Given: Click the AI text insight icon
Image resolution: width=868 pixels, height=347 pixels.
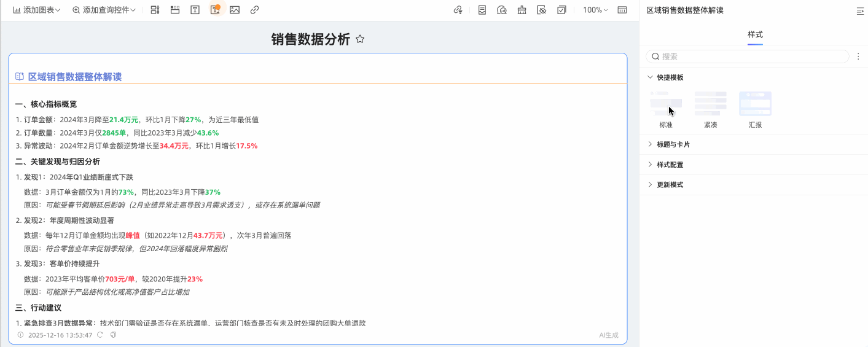Looking at the screenshot, I should (215, 10).
